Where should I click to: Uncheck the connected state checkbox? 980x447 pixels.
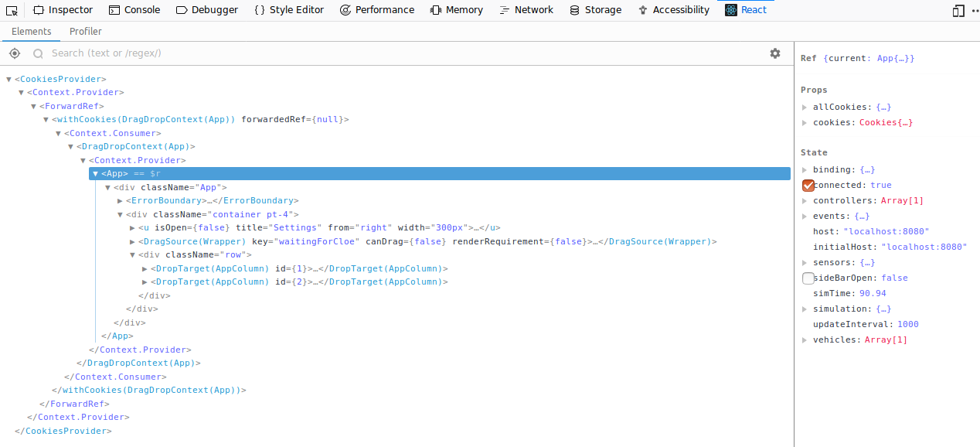[x=808, y=186]
